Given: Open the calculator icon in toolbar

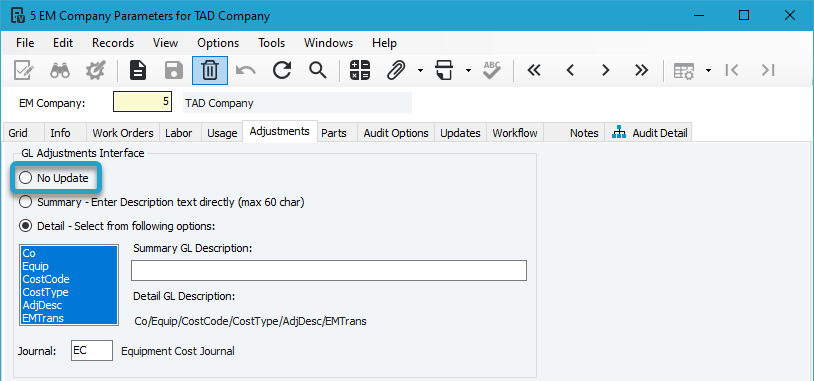Looking at the screenshot, I should [360, 71].
